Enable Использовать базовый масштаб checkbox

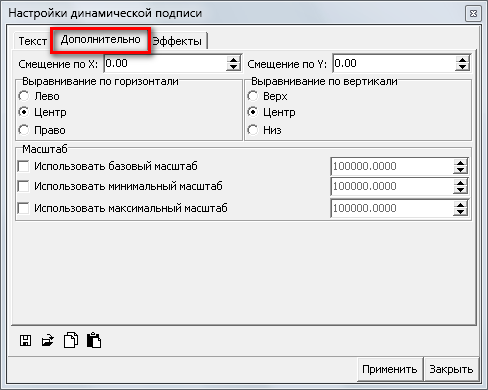pos(23,166)
